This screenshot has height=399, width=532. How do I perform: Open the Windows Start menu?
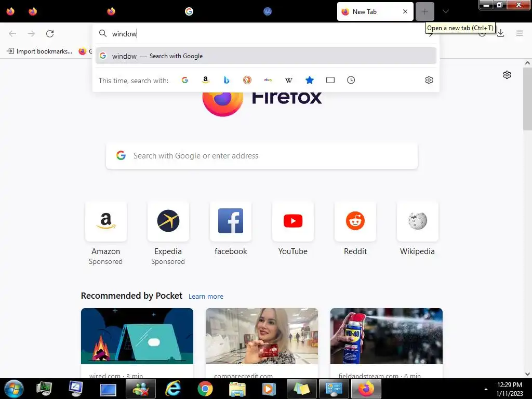(x=14, y=389)
